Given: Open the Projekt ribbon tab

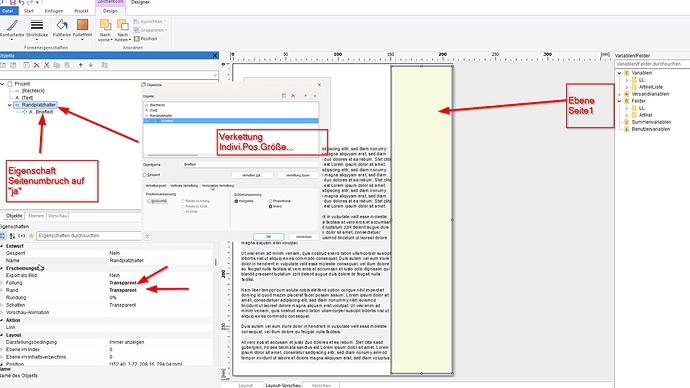Looking at the screenshot, I should tap(81, 11).
